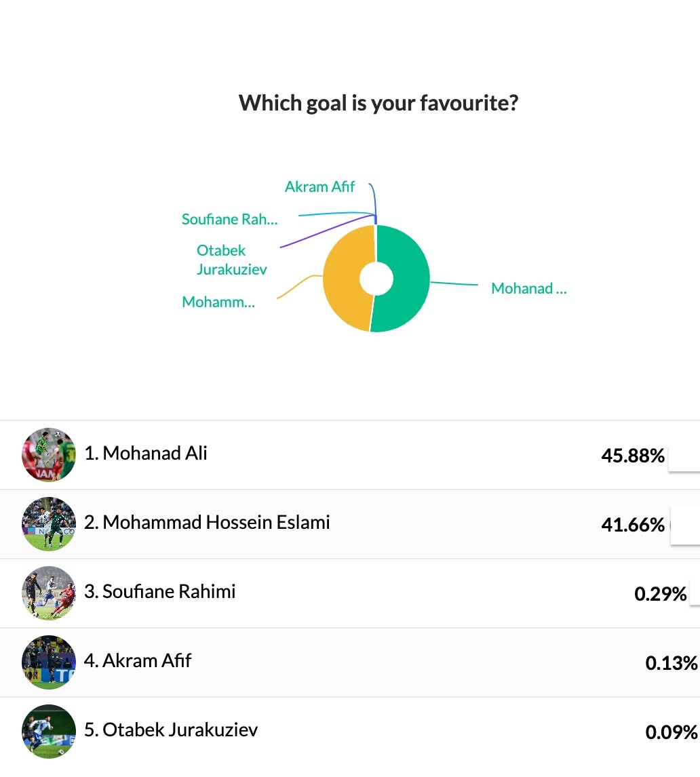Viewport: 700px width, 777px height.
Task: Click Akram Afif's goal thumbnail
Action: tap(48, 662)
